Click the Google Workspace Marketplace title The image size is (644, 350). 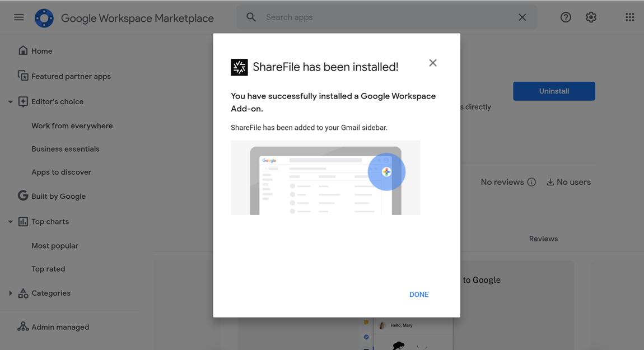click(137, 18)
